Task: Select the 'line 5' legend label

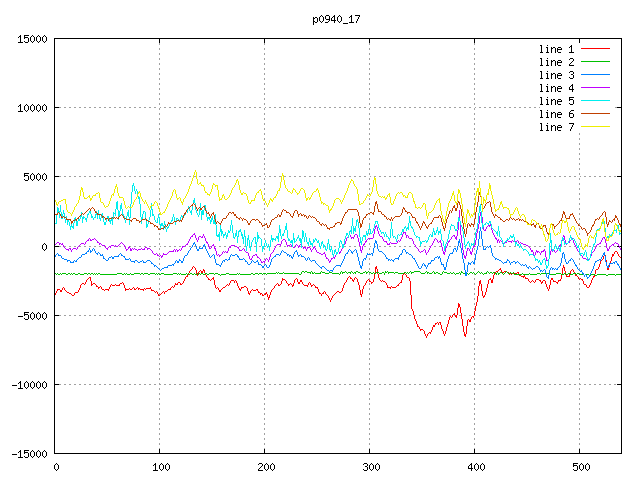Action: pos(556,101)
